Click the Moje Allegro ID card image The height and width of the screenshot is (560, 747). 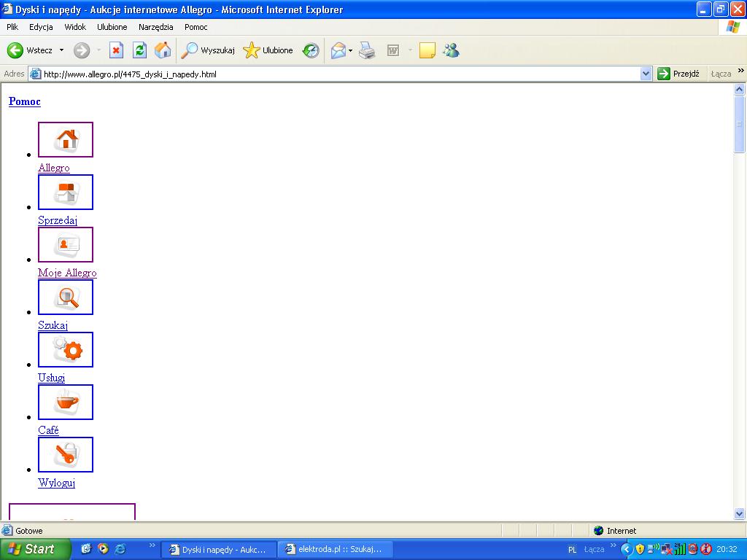(66, 244)
